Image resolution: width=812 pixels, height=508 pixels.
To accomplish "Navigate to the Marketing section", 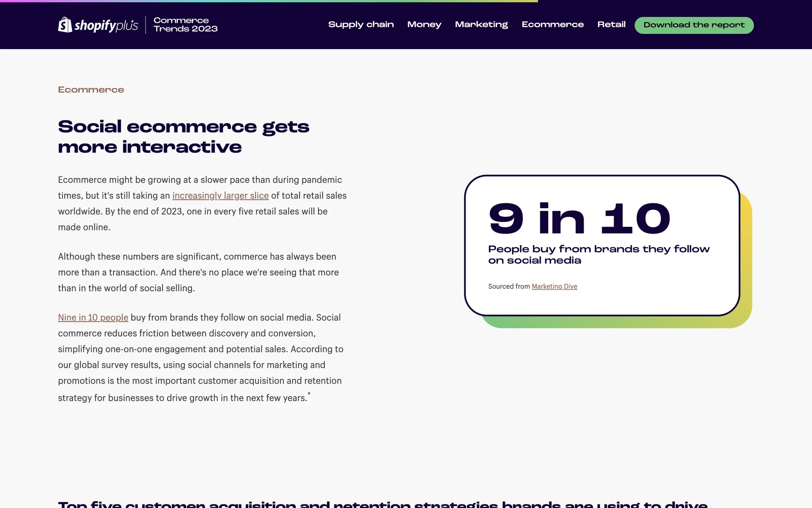I will [x=481, y=25].
